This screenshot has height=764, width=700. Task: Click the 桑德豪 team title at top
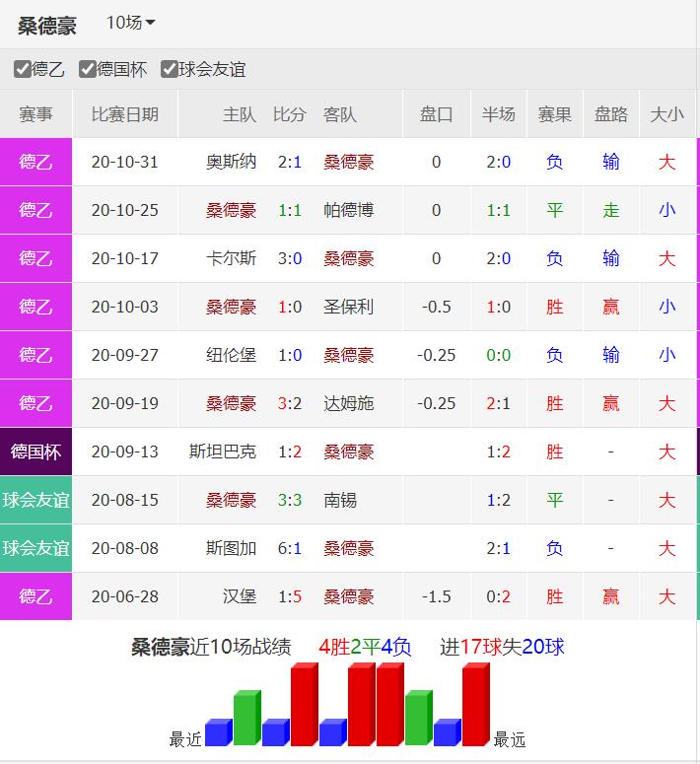click(46, 25)
